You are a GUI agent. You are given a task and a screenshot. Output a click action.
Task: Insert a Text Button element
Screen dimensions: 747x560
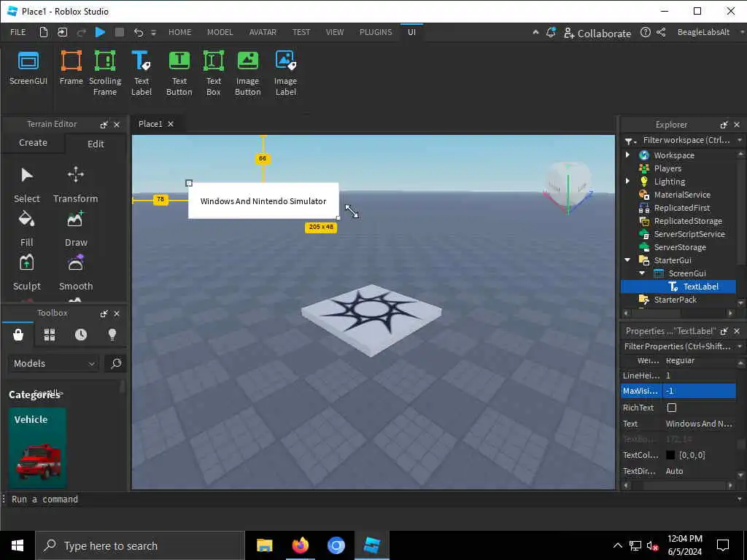pyautogui.click(x=179, y=74)
